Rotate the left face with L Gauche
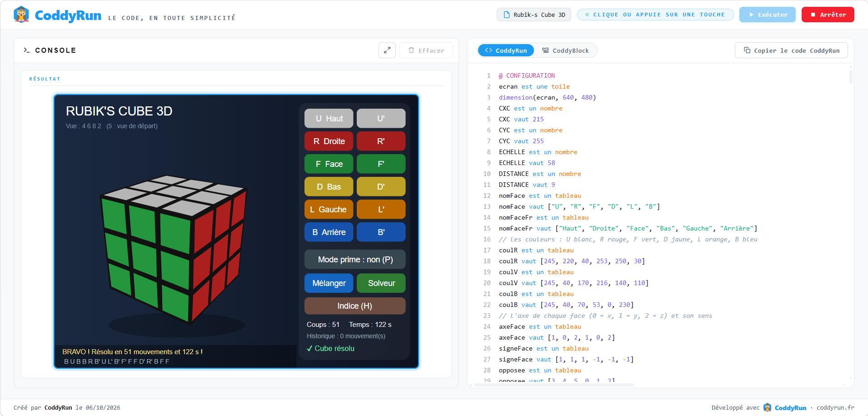The image size is (868, 416). 329,209
